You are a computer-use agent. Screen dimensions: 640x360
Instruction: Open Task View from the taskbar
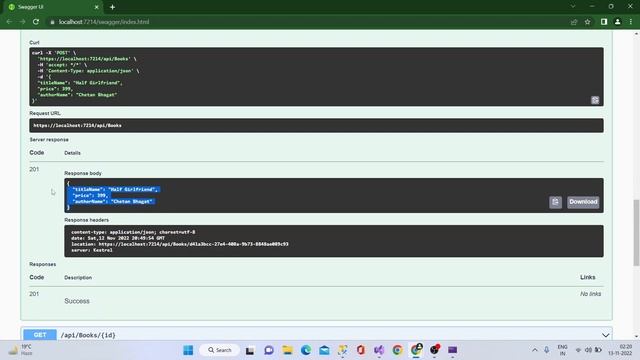tap(250, 350)
